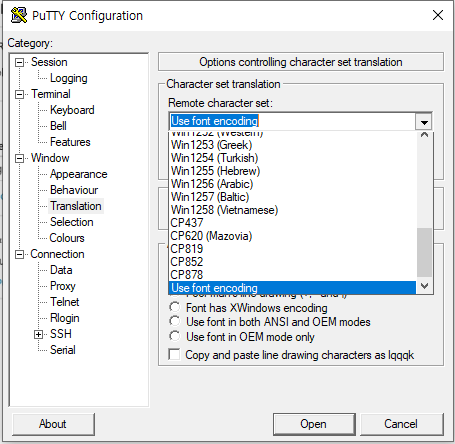Click the Cancel button
Image resolution: width=455 pixels, height=444 pixels.
click(401, 424)
